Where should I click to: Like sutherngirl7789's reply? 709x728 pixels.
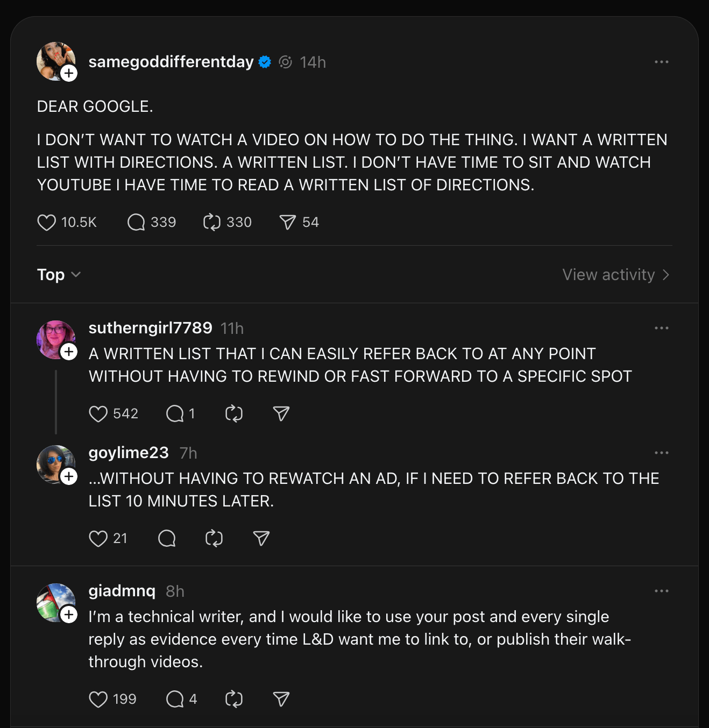pos(98,414)
